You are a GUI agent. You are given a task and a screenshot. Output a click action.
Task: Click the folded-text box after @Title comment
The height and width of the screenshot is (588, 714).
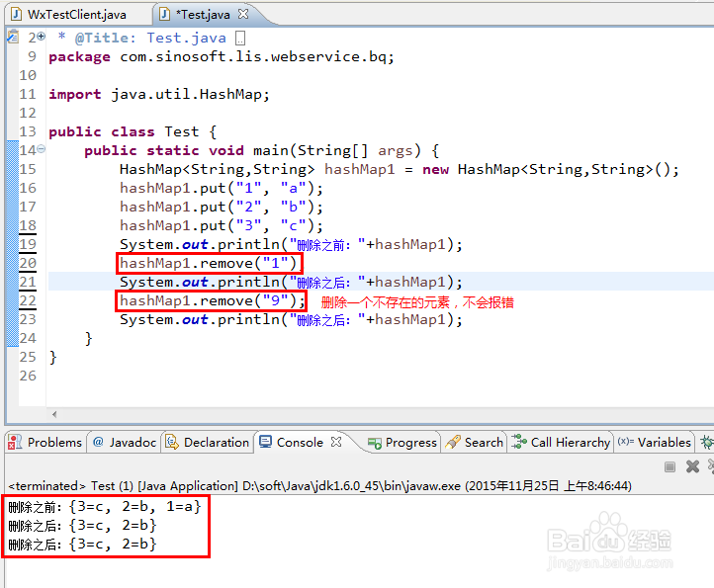point(240,39)
